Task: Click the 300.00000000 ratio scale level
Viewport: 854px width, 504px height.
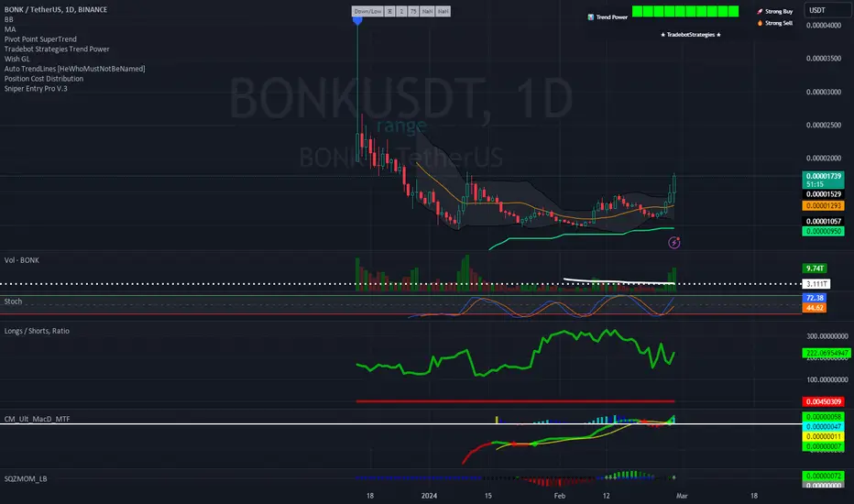Action: pyautogui.click(x=827, y=336)
